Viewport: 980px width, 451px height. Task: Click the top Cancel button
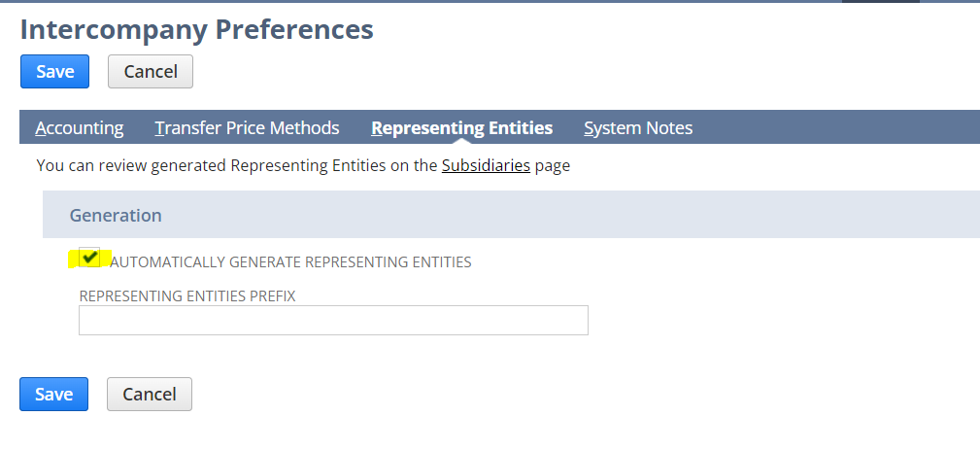151,71
